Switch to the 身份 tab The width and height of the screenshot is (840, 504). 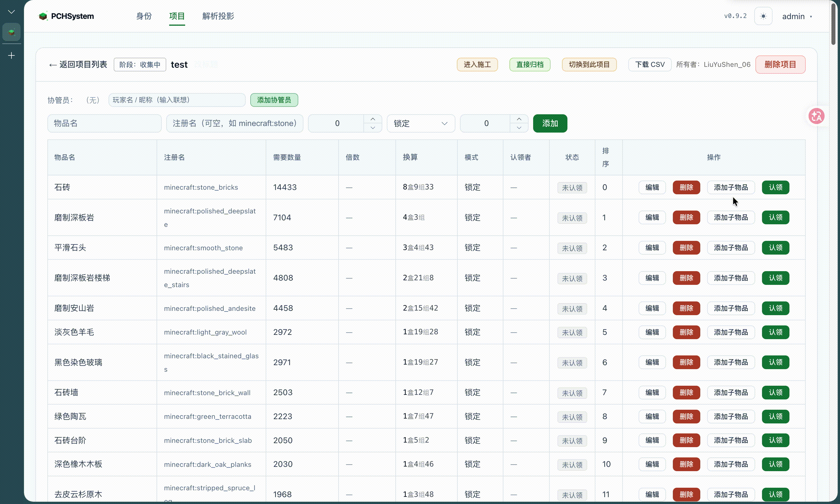click(144, 16)
